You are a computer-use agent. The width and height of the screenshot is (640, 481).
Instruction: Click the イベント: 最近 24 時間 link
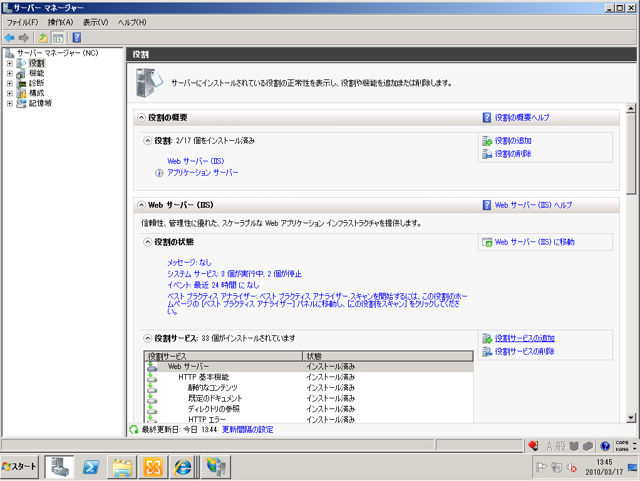click(x=213, y=285)
